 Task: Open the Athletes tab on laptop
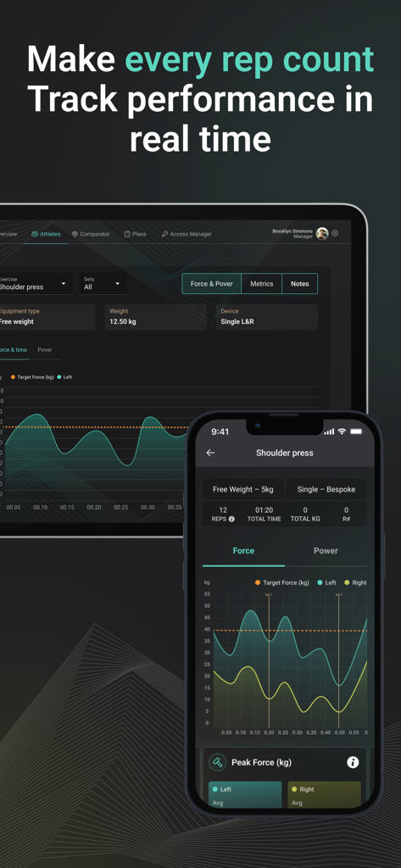pos(46,234)
